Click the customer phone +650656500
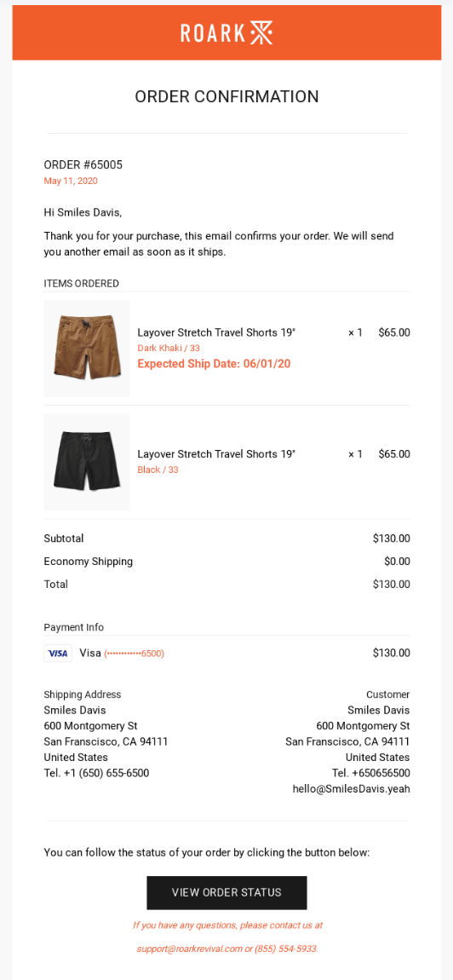453x980 pixels. [x=371, y=773]
